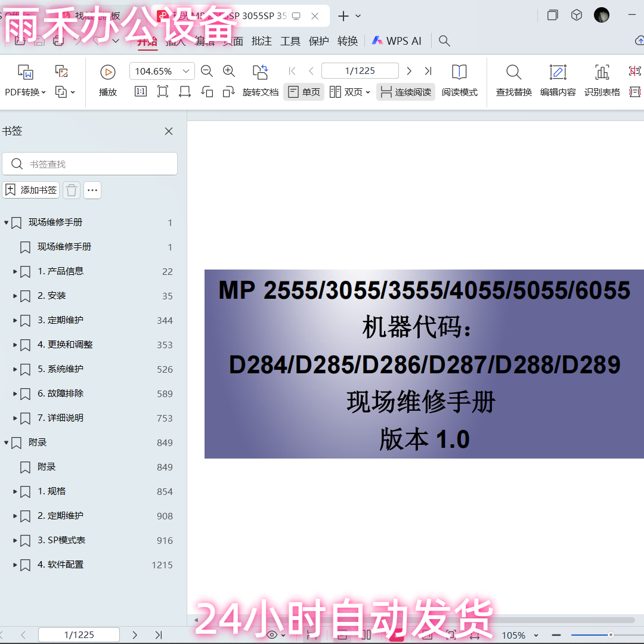Viewport: 644px width, 644px height.
Task: Click the search magnifier next to WPS AI
Action: pos(444,41)
